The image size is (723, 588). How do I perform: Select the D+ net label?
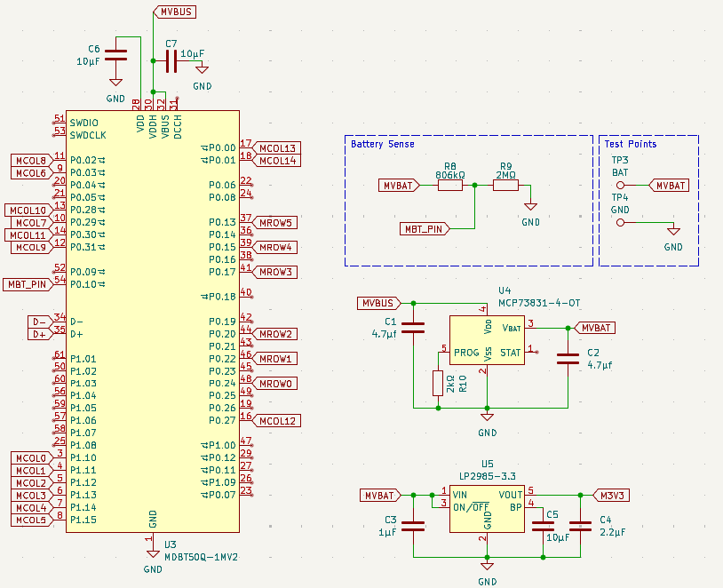(39, 334)
